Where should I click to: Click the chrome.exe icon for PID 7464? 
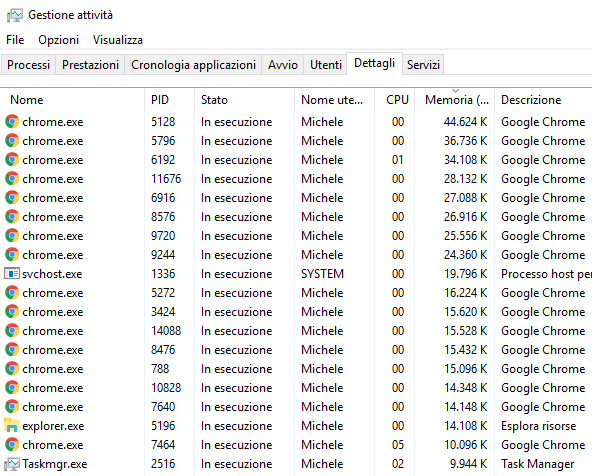pyautogui.click(x=12, y=444)
